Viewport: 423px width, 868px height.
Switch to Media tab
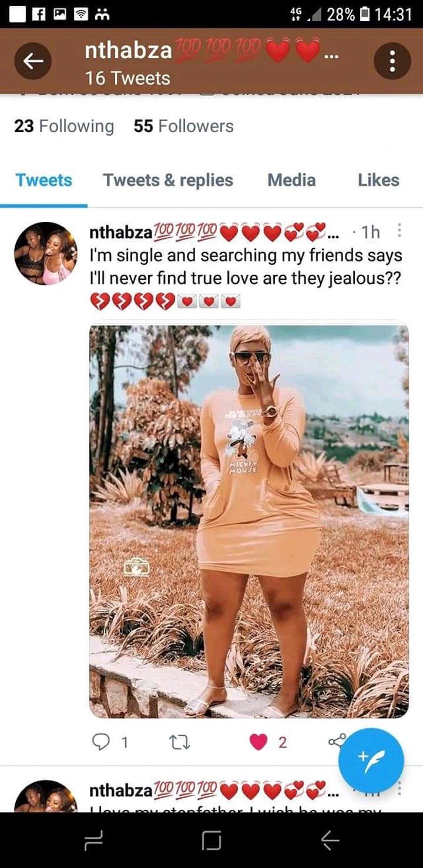[x=291, y=180]
